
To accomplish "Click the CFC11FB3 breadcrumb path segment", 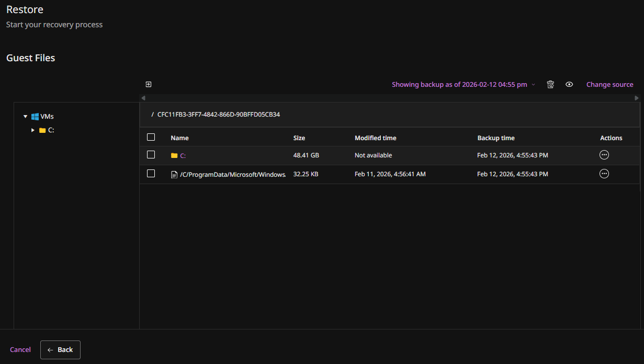I will click(218, 114).
